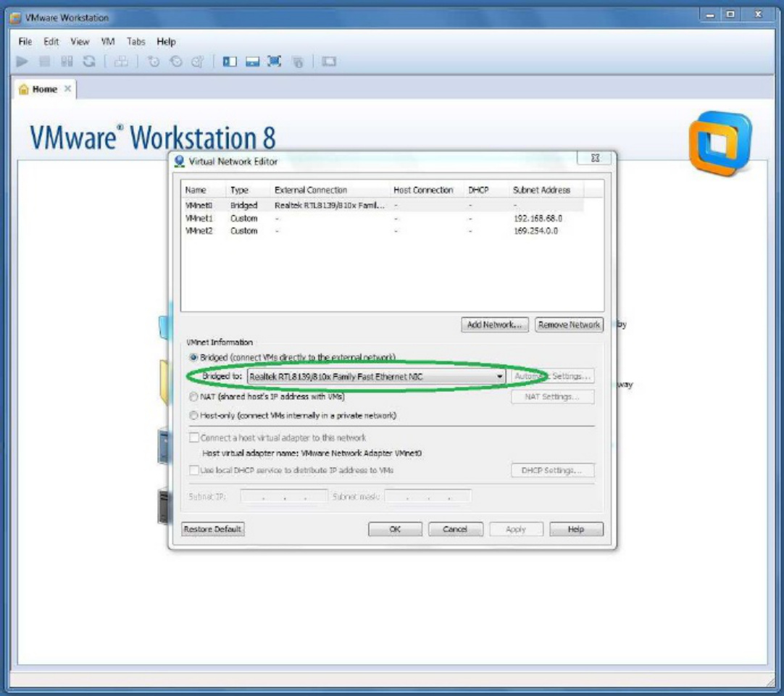This screenshot has height=696, width=784.
Task: Click the Subnet mask input field
Action: [428, 497]
